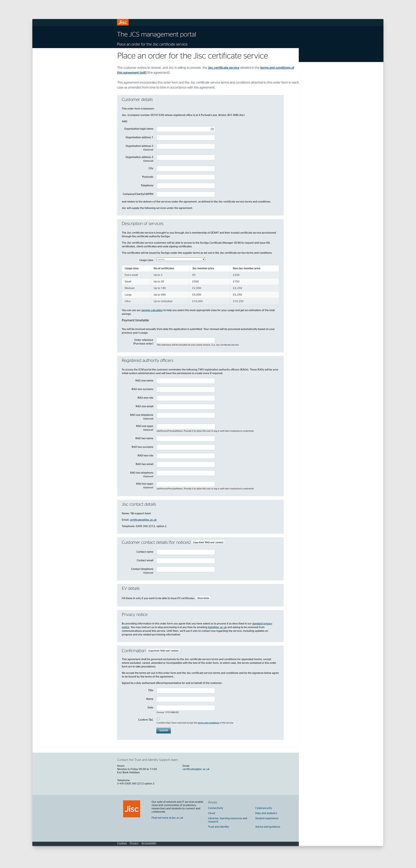Viewport: 416px width, 868px height.
Task: Open the Cloud area link
Action: [211, 813]
